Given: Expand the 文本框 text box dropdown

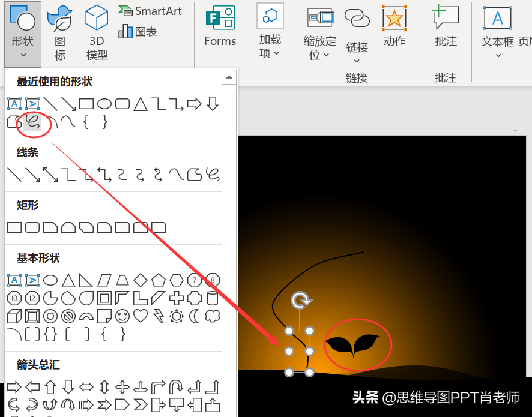Looking at the screenshot, I should coord(498,55).
